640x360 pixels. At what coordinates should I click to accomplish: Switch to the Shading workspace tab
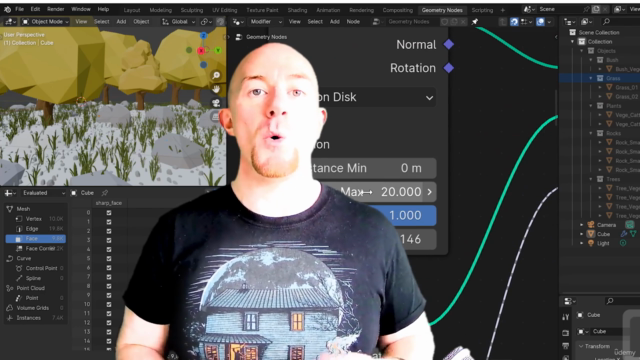pos(297,10)
